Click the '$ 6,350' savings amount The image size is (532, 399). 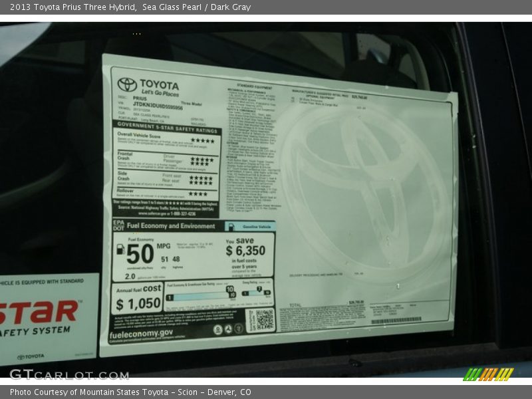245,251
